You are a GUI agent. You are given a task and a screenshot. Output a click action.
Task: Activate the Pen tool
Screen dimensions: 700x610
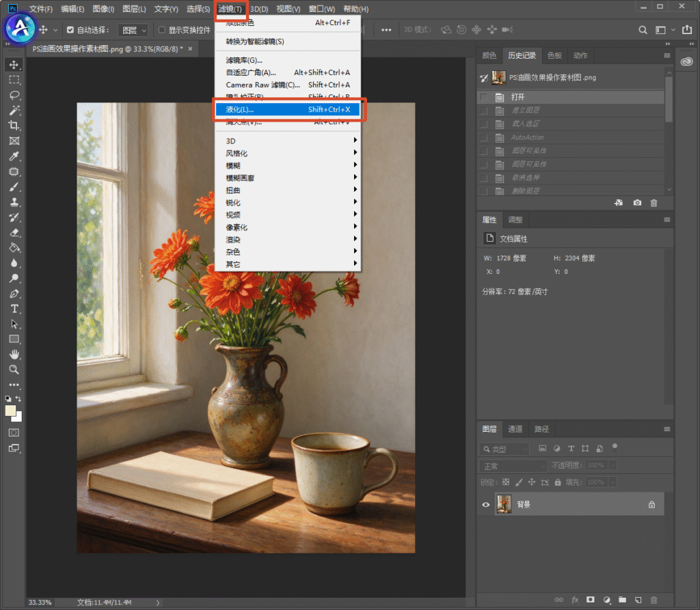click(x=14, y=294)
